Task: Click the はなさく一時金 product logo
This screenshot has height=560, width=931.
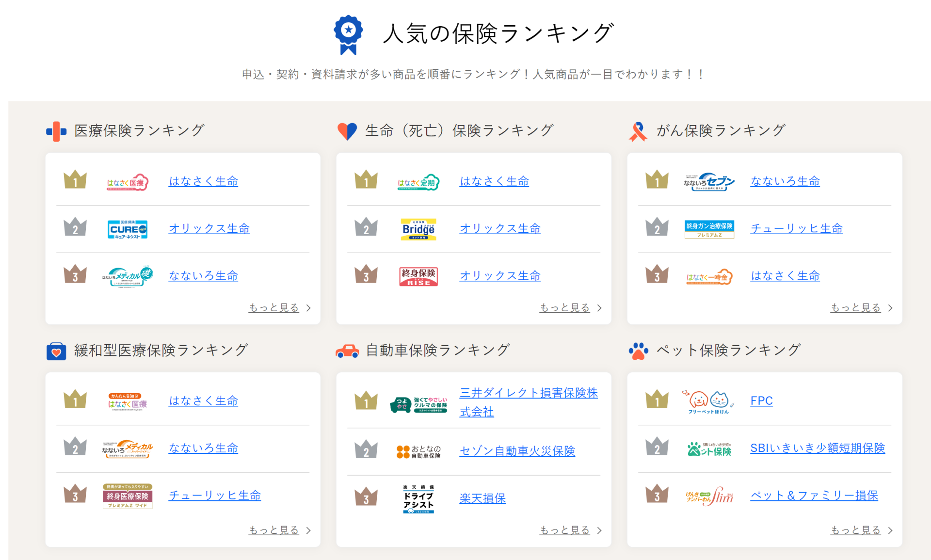Action: 709,276
